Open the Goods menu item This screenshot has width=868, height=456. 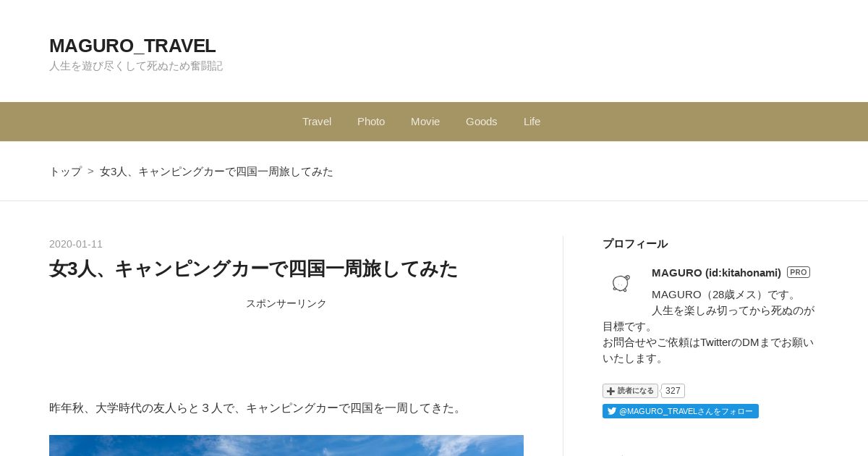pos(482,122)
